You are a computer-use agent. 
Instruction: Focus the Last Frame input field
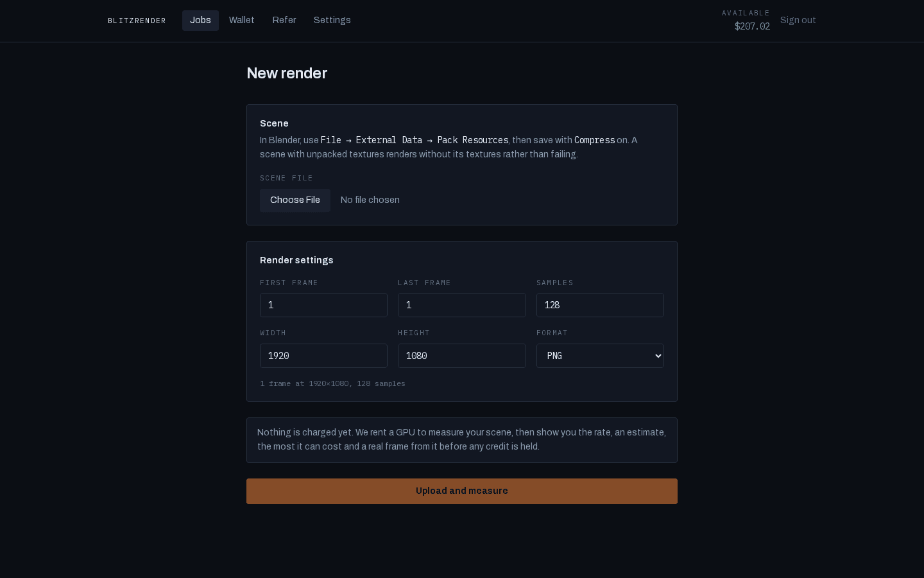(462, 305)
